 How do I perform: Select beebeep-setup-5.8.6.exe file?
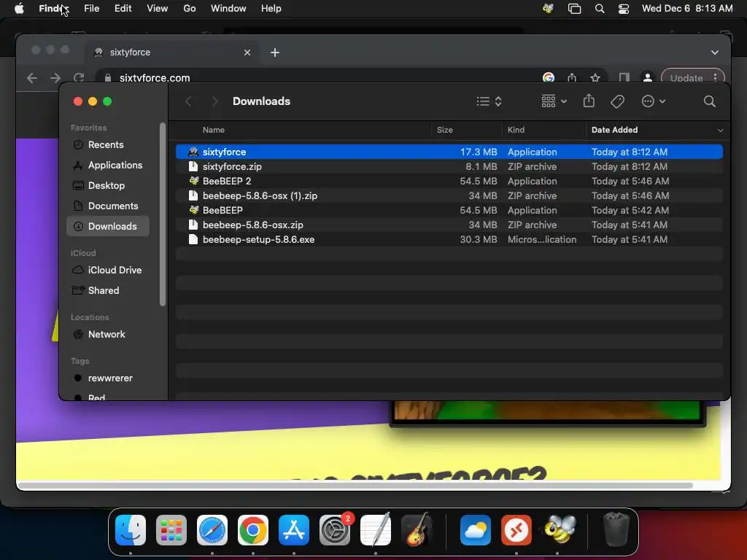tap(449, 239)
